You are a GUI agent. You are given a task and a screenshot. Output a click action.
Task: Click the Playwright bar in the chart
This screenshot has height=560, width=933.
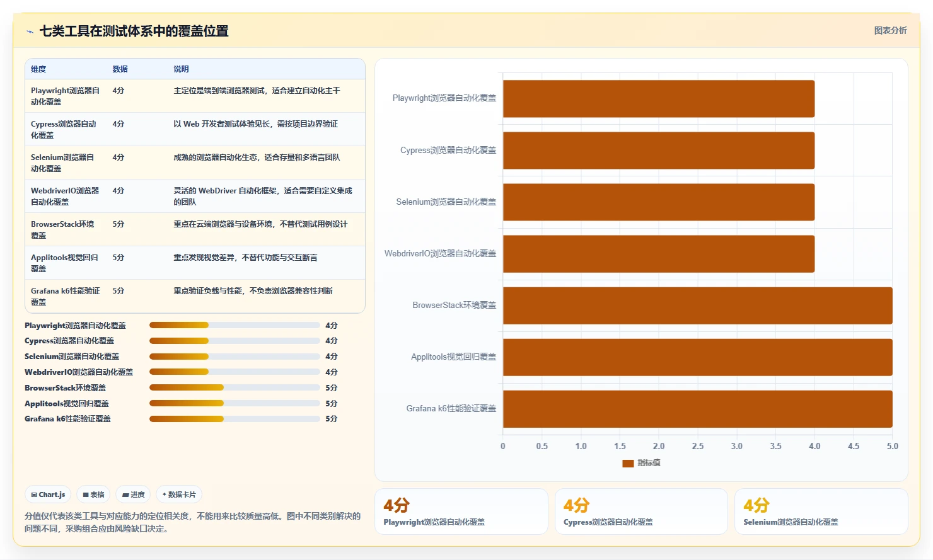pos(659,99)
